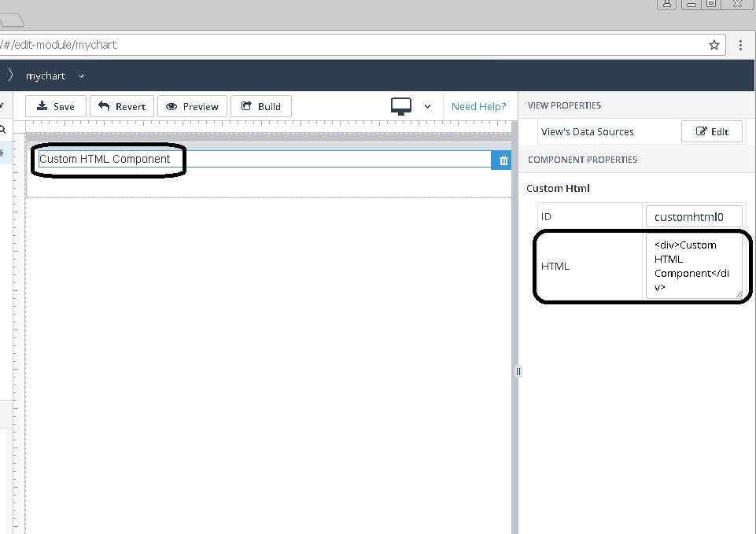Open the Need Help? link
The width and height of the screenshot is (756, 534).
pos(479,106)
